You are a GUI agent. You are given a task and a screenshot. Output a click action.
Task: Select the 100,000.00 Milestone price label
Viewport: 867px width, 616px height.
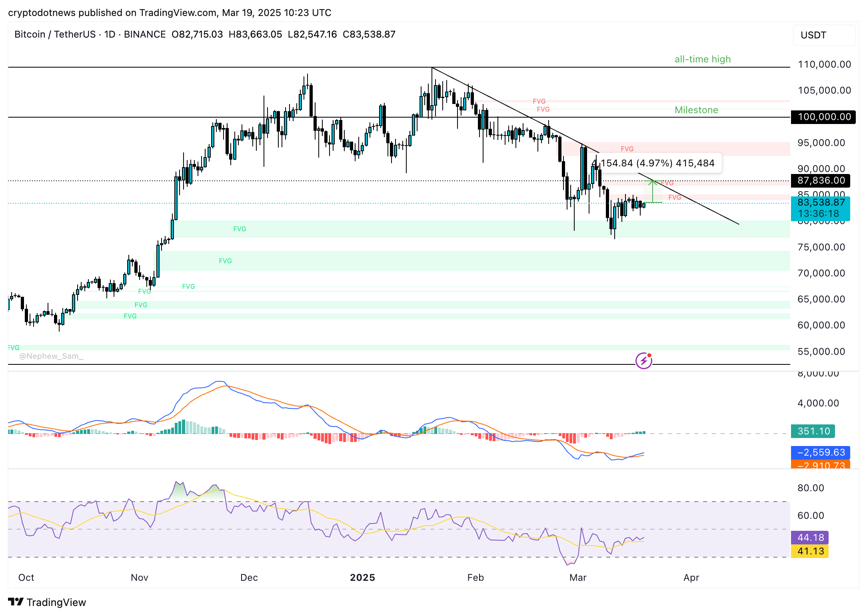(x=823, y=117)
